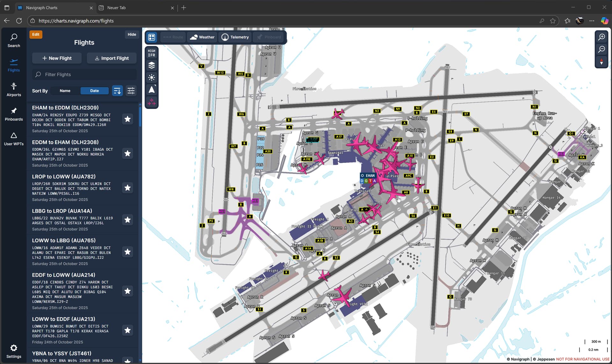Zoom in on the map
Image resolution: width=612 pixels, height=364 pixels.
601,37
